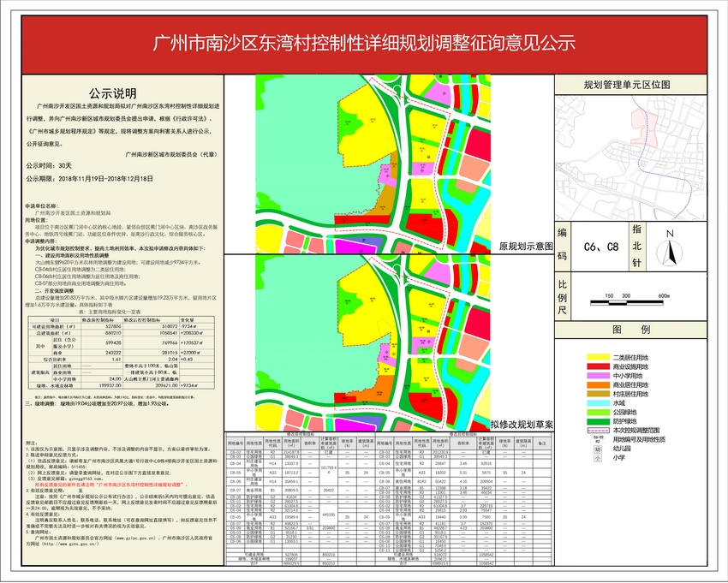Click the 二类居住用地 legend label
The image size is (728, 583).
pyautogui.click(x=630, y=358)
